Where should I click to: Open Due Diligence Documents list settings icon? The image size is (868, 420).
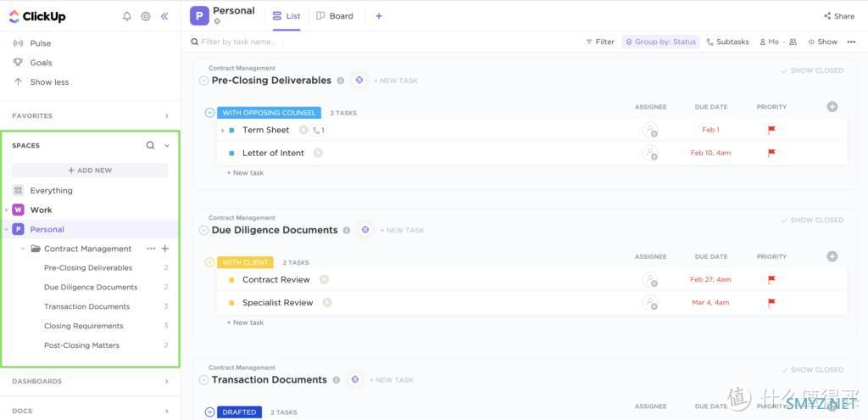click(364, 230)
